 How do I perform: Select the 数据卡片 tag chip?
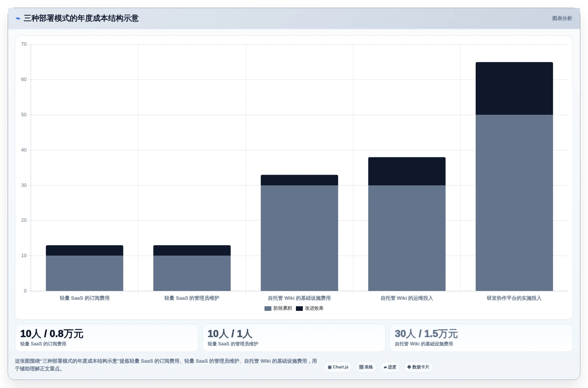(x=418, y=367)
